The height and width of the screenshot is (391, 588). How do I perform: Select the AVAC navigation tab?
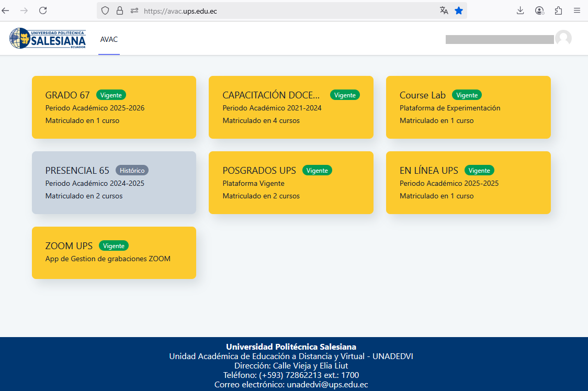[x=109, y=39]
